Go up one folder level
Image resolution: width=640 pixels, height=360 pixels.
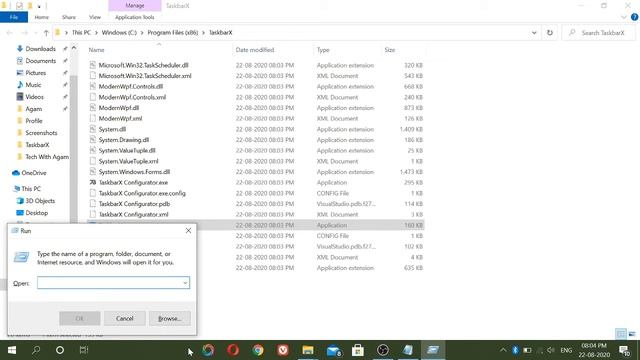pos(46,33)
